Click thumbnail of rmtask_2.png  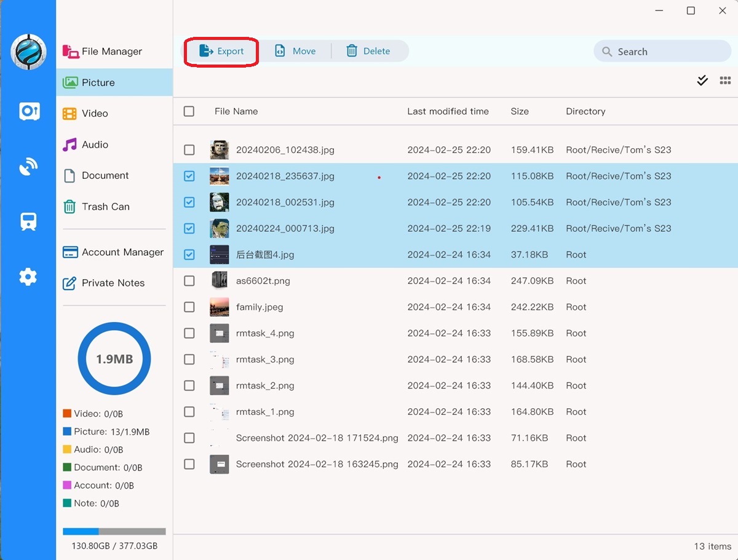[x=220, y=385]
